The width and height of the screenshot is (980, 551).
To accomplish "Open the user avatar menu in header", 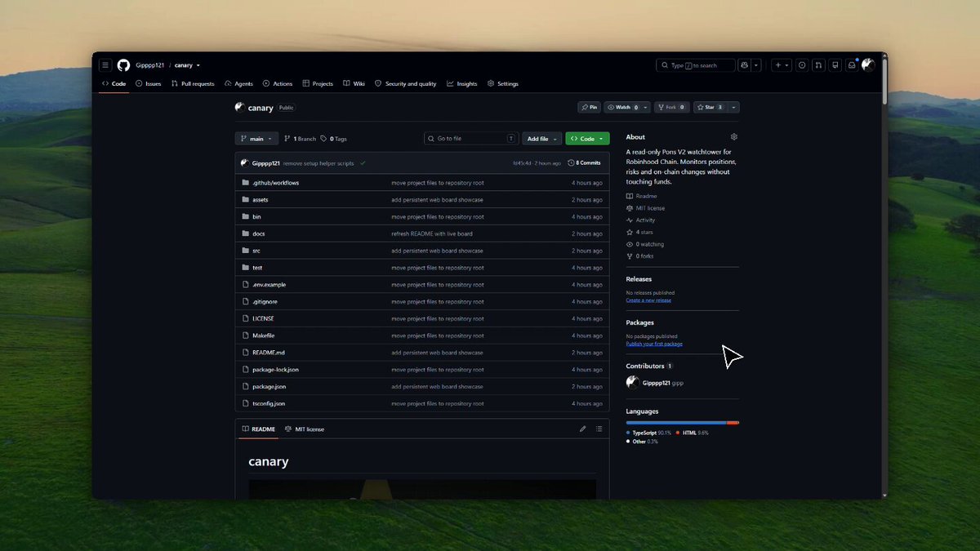I will coord(868,65).
